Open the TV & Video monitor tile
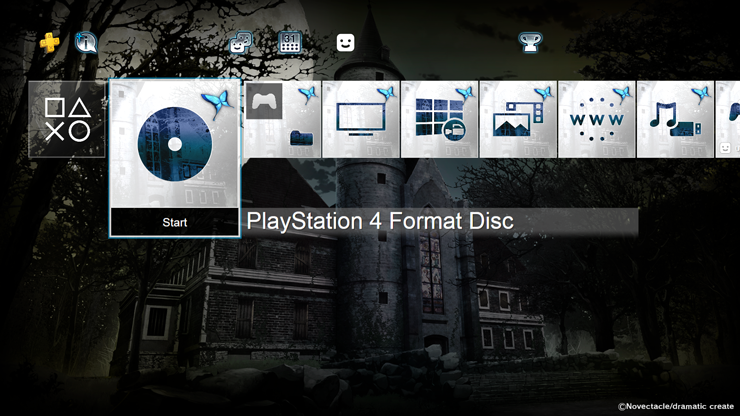Image resolution: width=740 pixels, height=416 pixels. click(x=361, y=119)
